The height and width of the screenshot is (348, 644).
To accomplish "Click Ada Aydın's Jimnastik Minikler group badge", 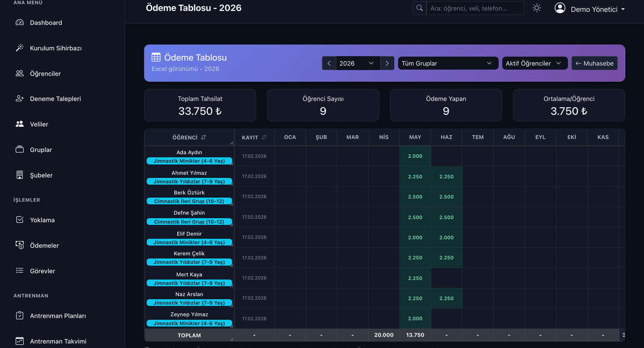I will (x=189, y=161).
